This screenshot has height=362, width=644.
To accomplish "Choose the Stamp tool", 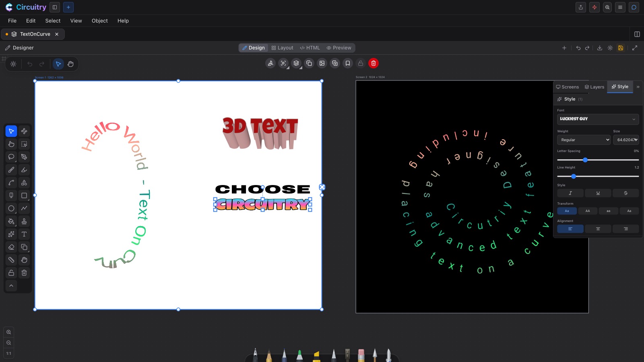I will tap(24, 221).
